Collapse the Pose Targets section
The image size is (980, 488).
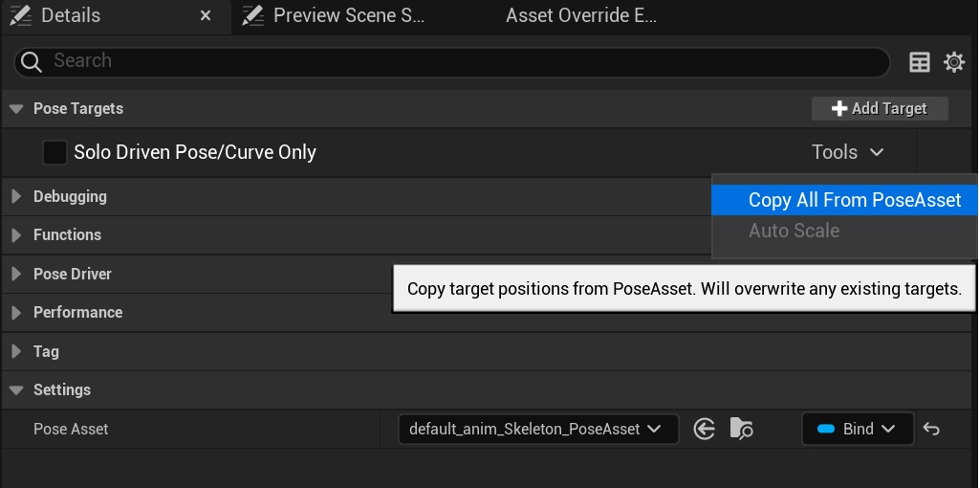[16, 109]
